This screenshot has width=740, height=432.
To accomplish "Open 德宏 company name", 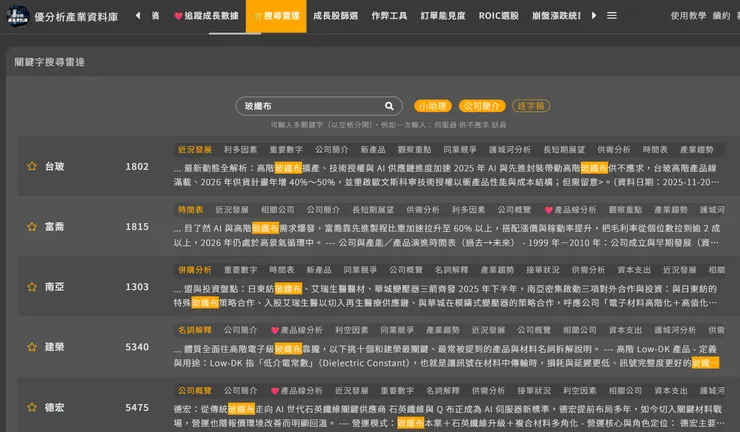I will [54, 407].
